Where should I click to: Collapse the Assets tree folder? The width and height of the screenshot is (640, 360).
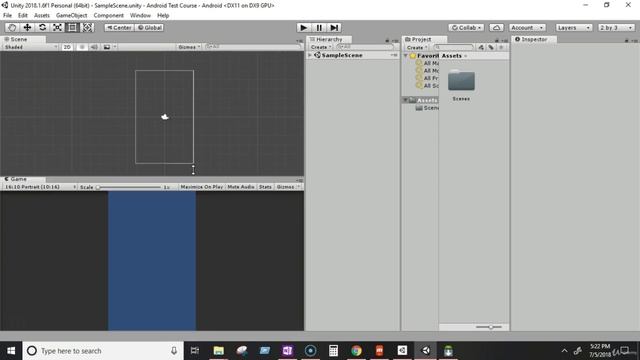[x=406, y=100]
